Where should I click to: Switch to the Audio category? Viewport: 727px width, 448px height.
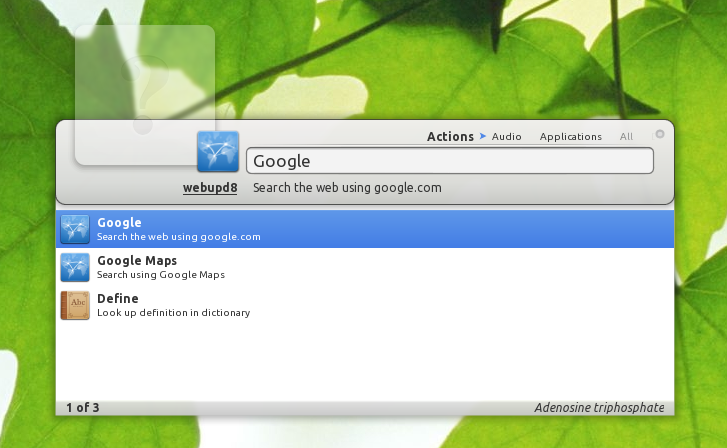click(x=506, y=136)
